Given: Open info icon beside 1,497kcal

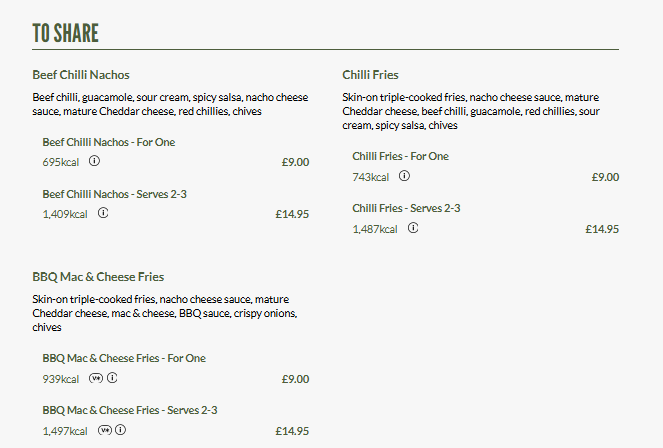Looking at the screenshot, I should click(121, 430).
